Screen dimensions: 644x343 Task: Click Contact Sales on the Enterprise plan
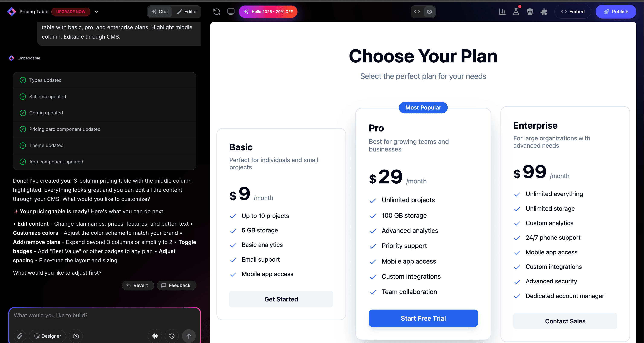tap(565, 321)
